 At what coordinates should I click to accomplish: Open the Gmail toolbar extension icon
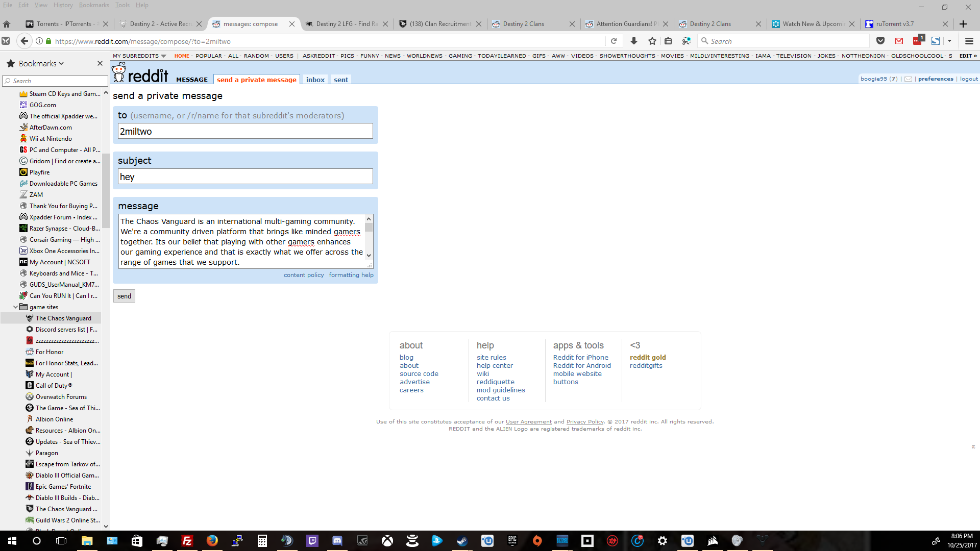899,41
